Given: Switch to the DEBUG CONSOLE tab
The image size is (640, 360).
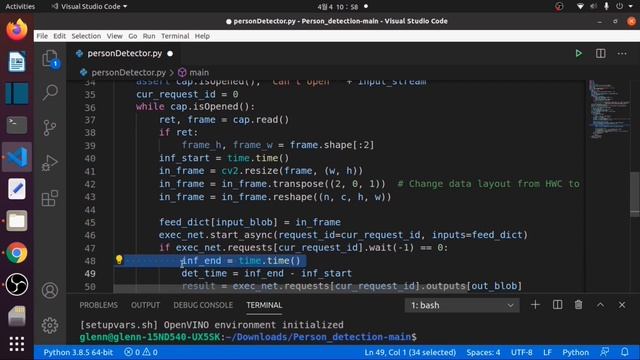Looking at the screenshot, I should [203, 305].
